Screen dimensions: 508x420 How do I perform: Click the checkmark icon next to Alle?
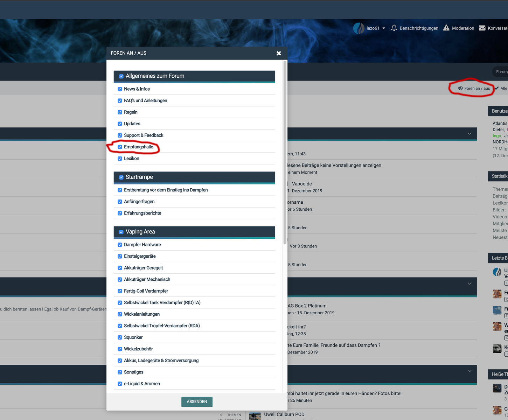(496, 88)
